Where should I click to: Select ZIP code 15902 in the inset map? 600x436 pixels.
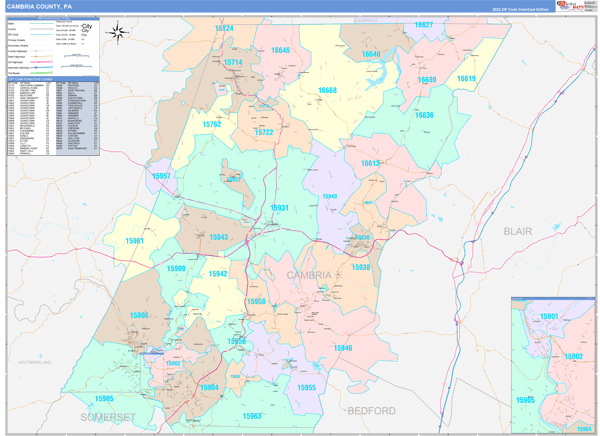(x=574, y=355)
